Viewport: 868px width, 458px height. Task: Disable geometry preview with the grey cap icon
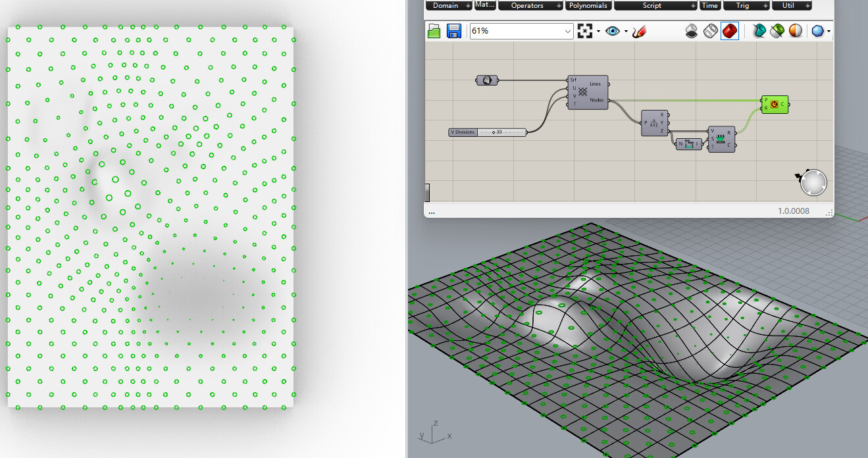click(x=692, y=31)
